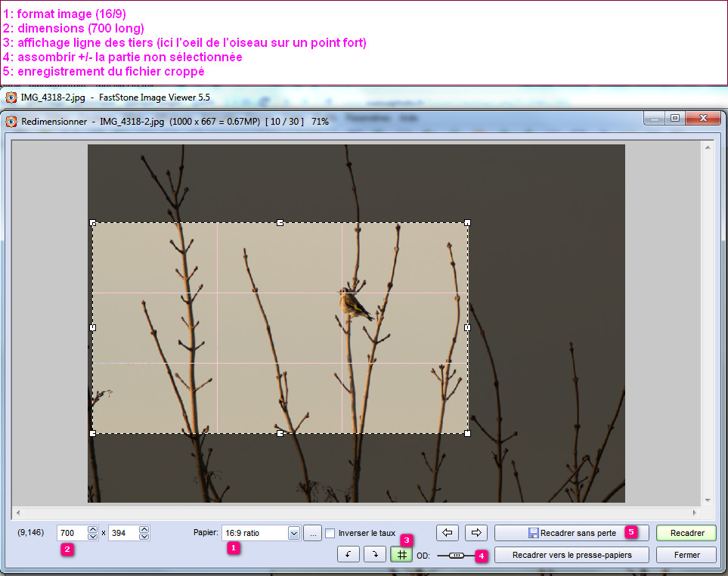Maximize the Redimensionner dialog
Image resolution: width=728 pixels, height=576 pixels.
point(675,119)
